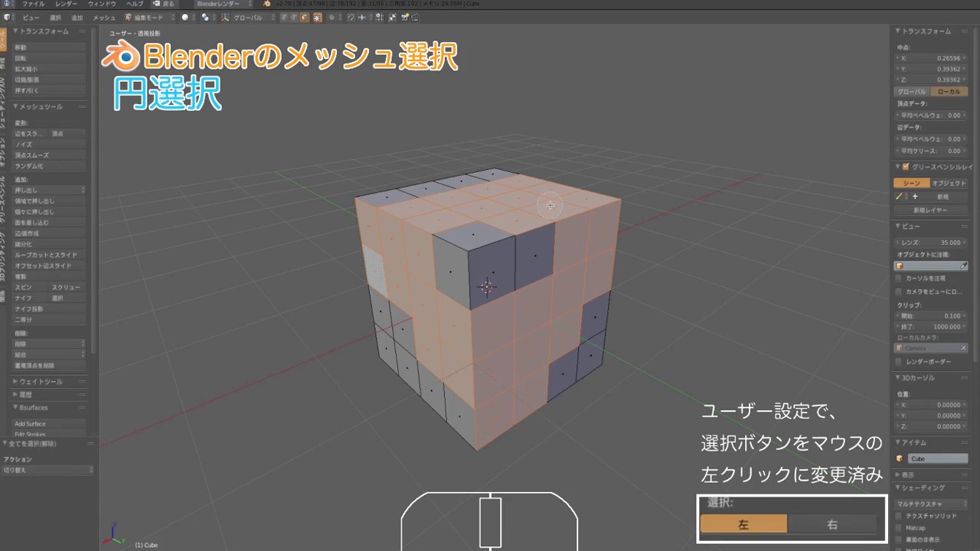Click the camera icon in ローカルカメラ field

click(900, 348)
